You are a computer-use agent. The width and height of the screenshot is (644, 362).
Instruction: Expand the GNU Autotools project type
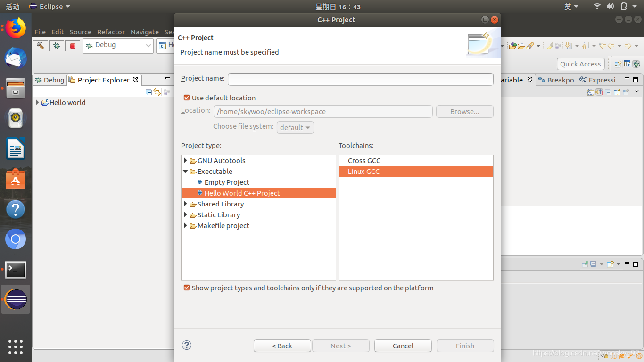[185, 160]
